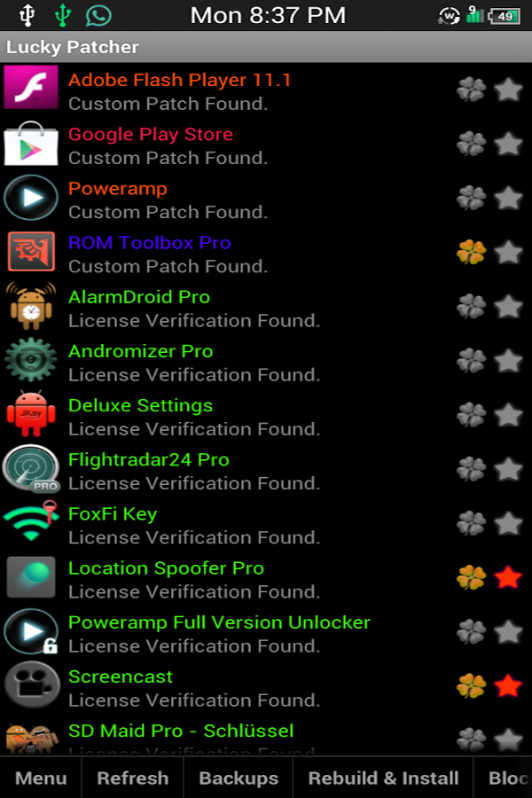Screen dimensions: 532x798
Task: Tap the WhatsApp notification in status bar
Action: [98, 15]
